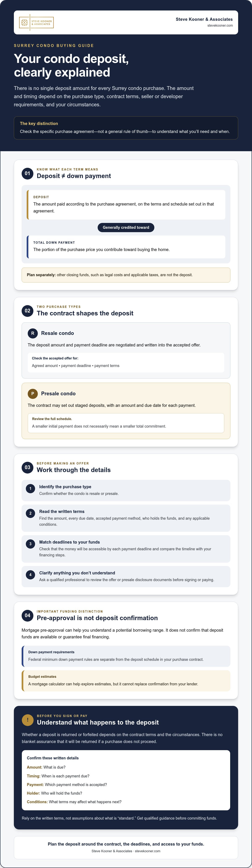
Task: Click the Steve Kooner & Associates logo
Action: [x=36, y=23]
